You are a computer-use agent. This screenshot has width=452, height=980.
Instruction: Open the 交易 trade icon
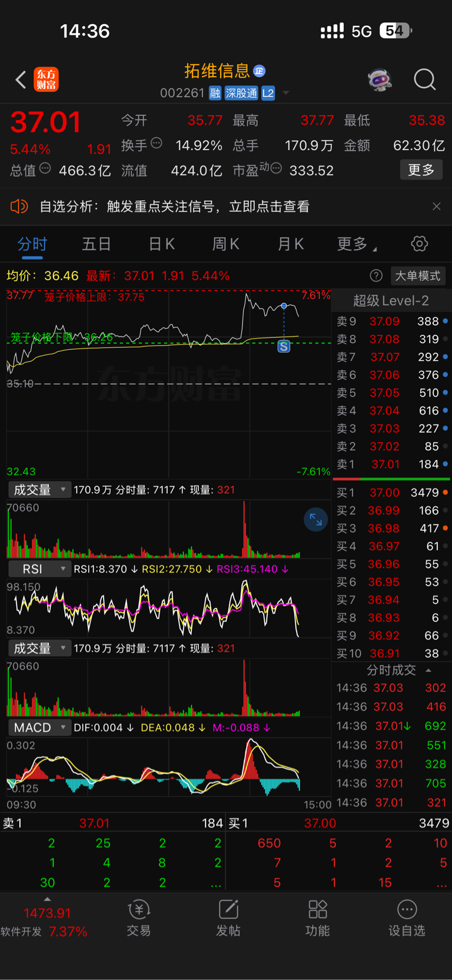pos(139,918)
